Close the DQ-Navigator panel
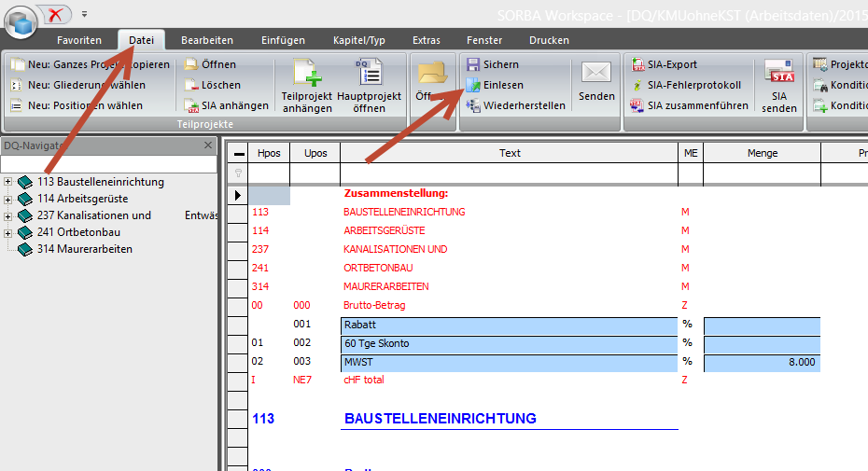Viewport: 868px width, 471px height. click(x=209, y=145)
